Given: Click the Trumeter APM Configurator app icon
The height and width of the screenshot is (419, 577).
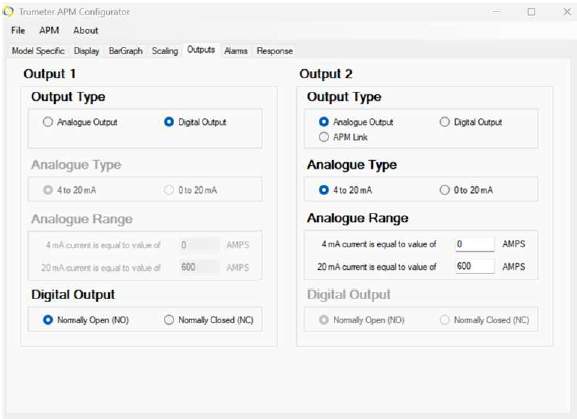Looking at the screenshot, I should pyautogui.click(x=8, y=12).
